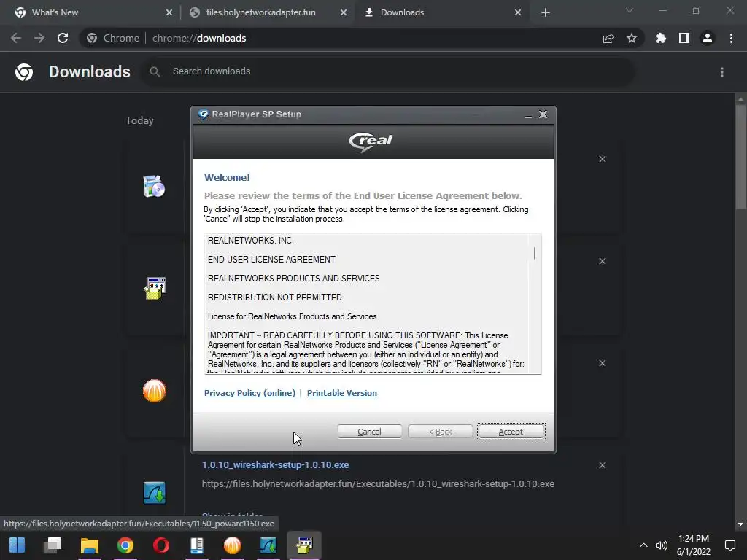
Task: Remove the wireshark download entry
Action: click(x=602, y=465)
